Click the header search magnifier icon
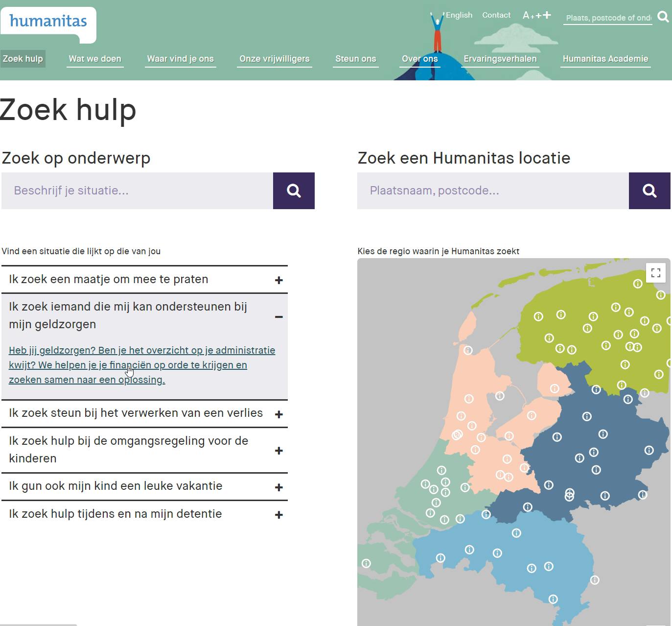The height and width of the screenshot is (626, 672). [x=663, y=17]
